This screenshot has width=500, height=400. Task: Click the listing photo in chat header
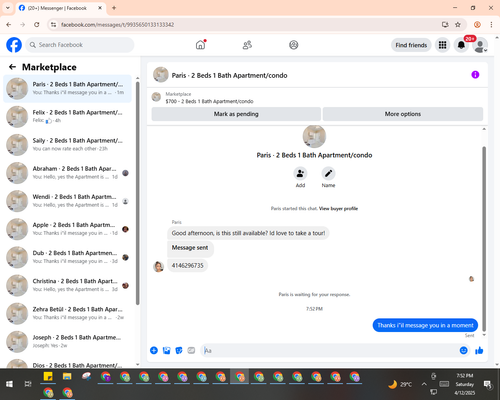160,75
